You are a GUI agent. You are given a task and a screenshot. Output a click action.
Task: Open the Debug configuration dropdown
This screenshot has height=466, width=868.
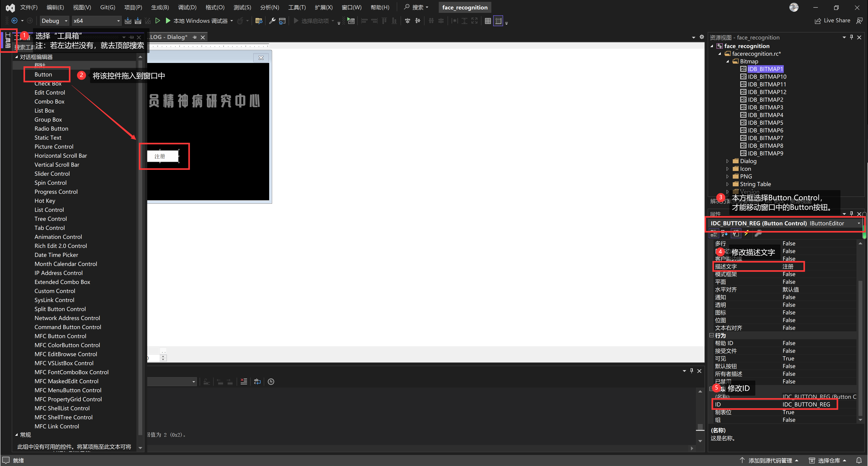click(x=66, y=21)
